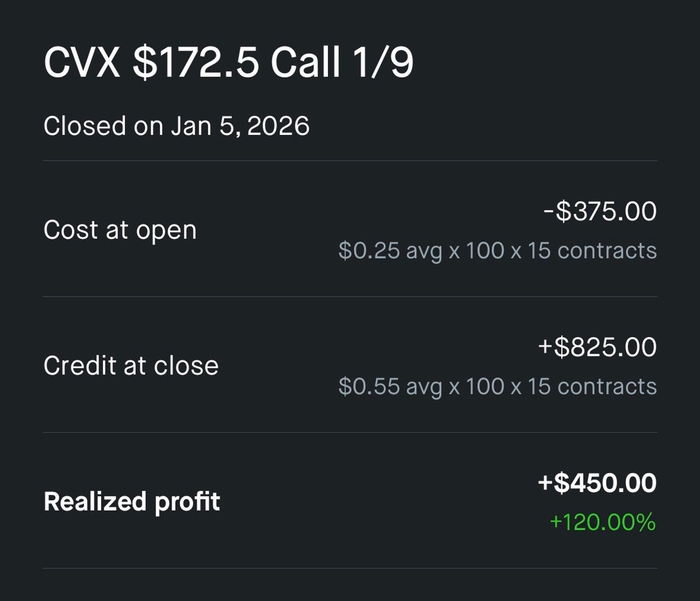Tap the divider line below Realized profit row
Image resolution: width=700 pixels, height=601 pixels.
pos(350,568)
